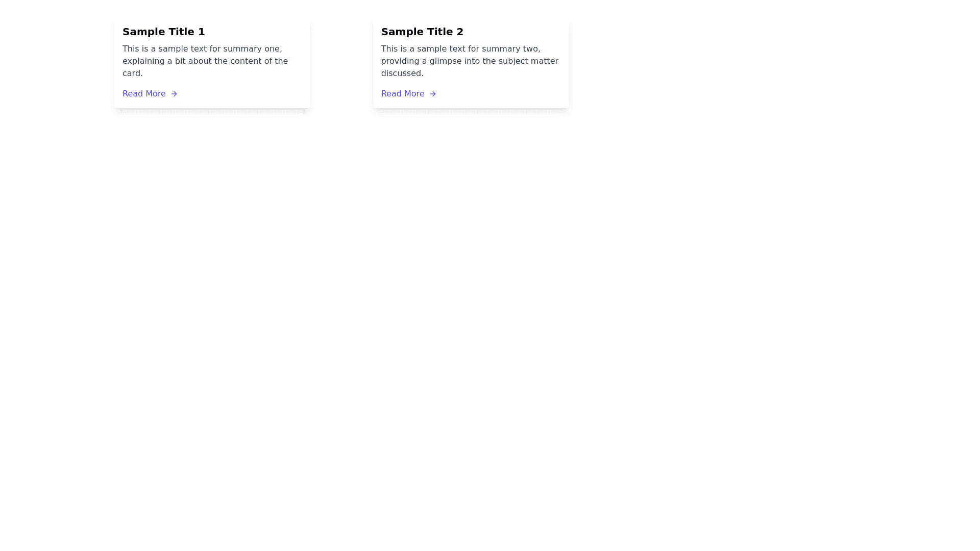Click the word 'discussed' in the second card
Screen dimensions: 980x551
click(402, 73)
